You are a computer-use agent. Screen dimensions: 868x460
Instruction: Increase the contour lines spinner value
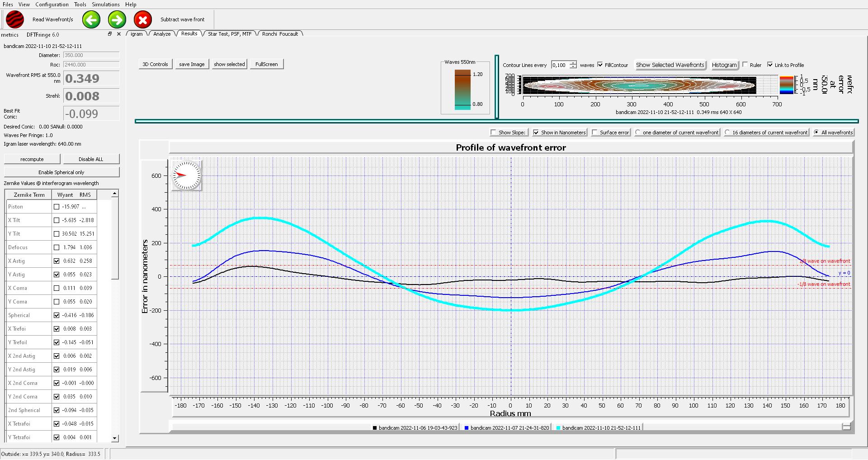tap(573, 63)
